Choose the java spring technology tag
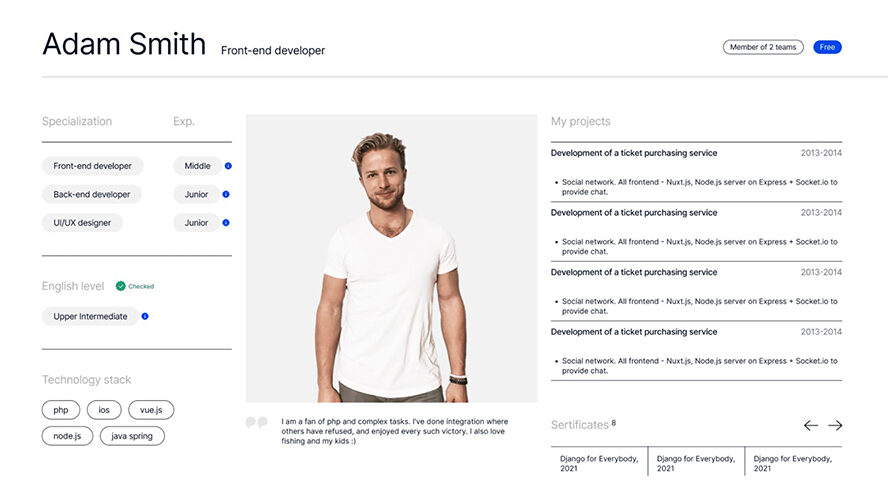Image resolution: width=888 pixels, height=500 pixels. click(132, 436)
